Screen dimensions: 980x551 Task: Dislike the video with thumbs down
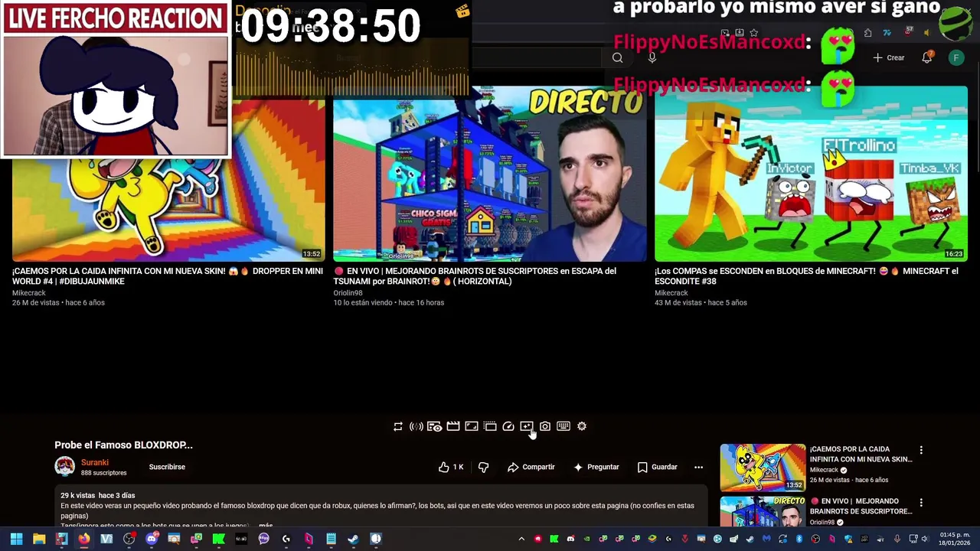[x=483, y=467]
